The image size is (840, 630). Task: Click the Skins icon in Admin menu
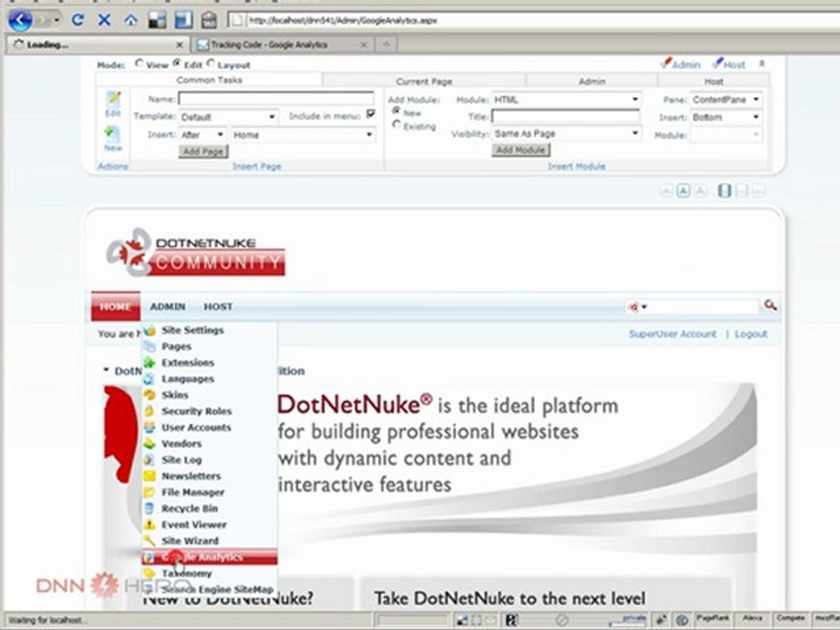(150, 395)
